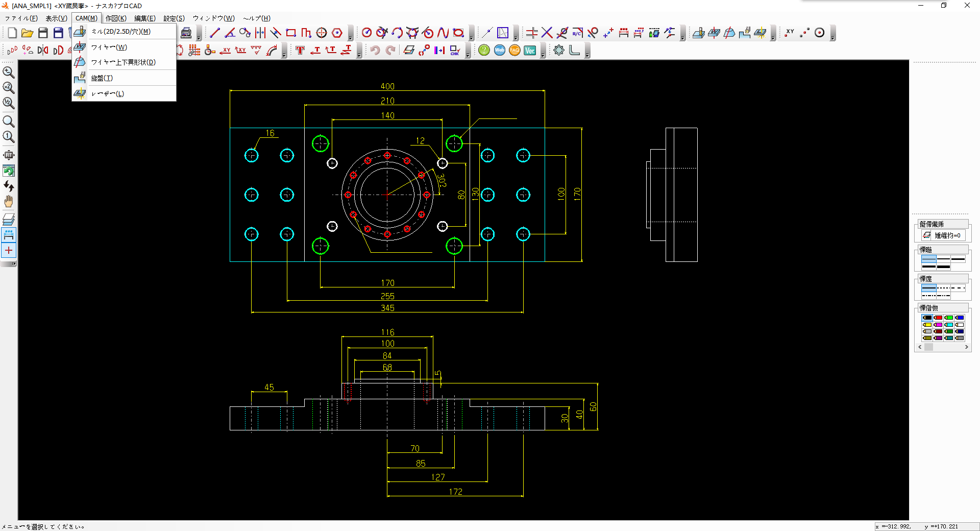The image size is (980, 531).
Task: Choose ワイヤー(W) from the CAM menu
Action: pyautogui.click(x=124, y=47)
